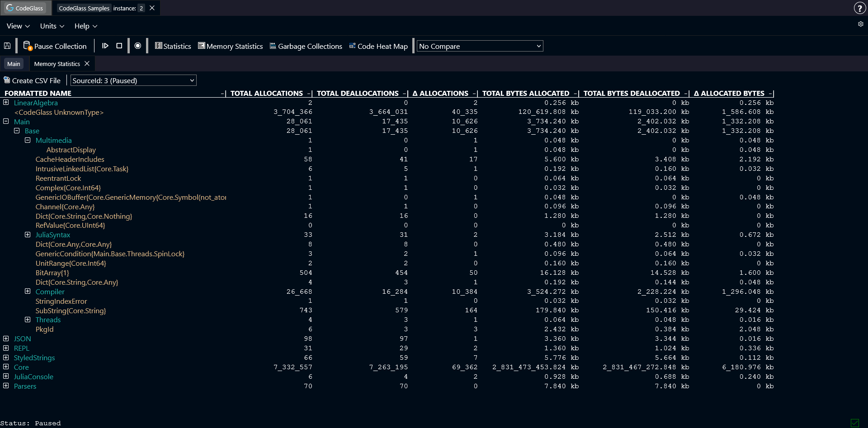Open the Memory Statistics toolbar icon
This screenshot has width=868, height=428.
[x=202, y=46]
